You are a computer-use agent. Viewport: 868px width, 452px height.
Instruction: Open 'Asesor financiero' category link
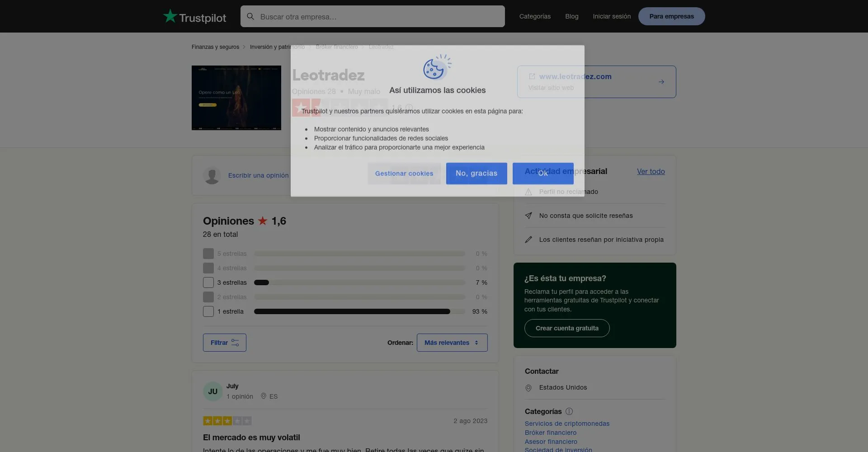(x=551, y=442)
